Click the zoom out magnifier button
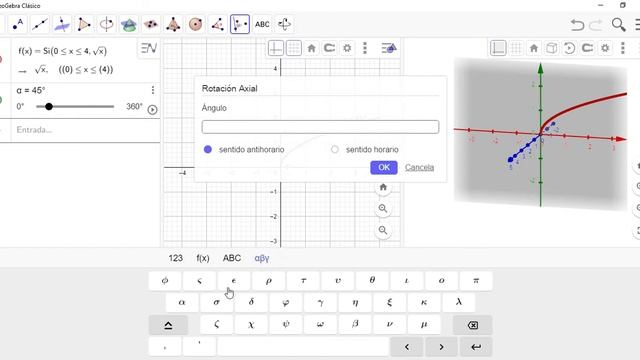 (383, 230)
